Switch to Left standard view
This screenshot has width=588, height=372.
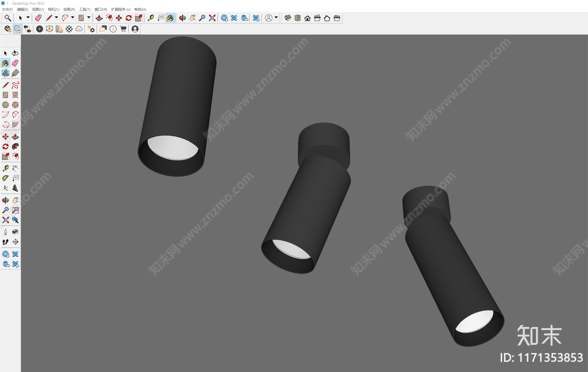(x=337, y=18)
